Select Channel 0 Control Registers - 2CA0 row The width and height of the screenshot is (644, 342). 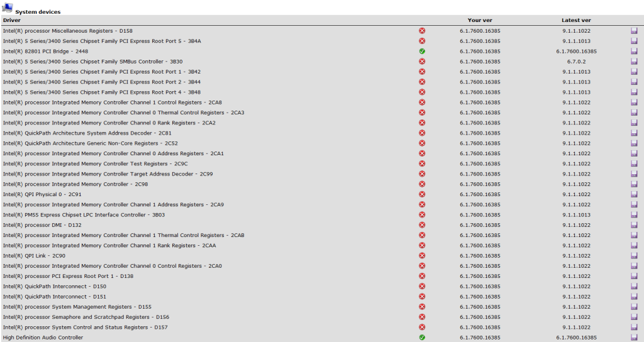coord(322,266)
